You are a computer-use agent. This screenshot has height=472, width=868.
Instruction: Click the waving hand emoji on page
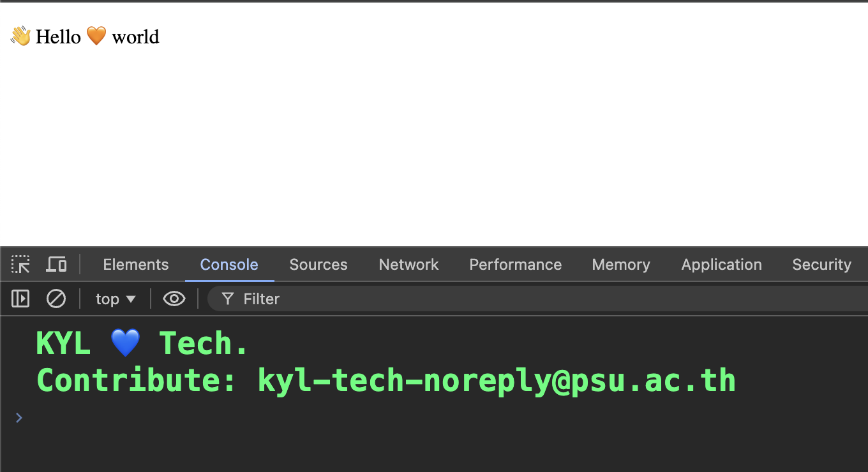20,36
